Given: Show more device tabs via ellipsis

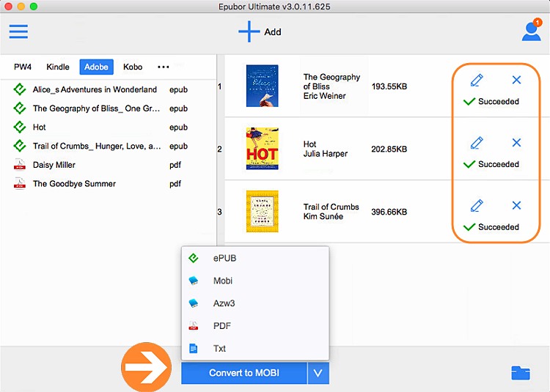Looking at the screenshot, I should (x=164, y=67).
